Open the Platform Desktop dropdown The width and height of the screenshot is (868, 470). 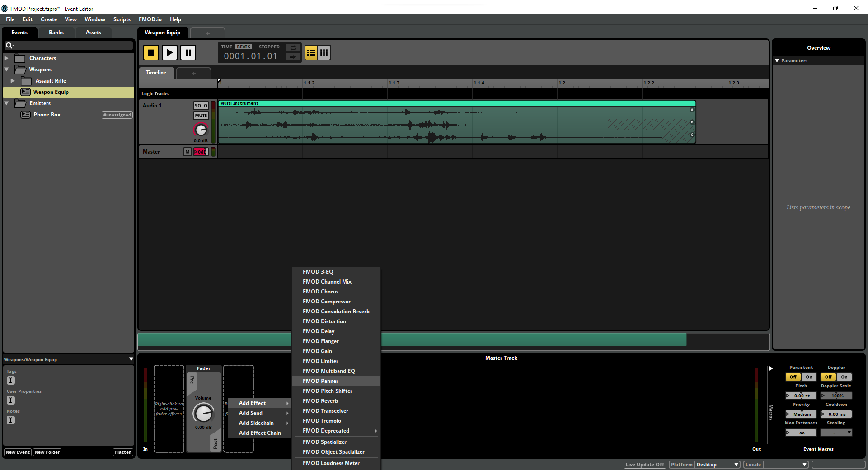717,465
